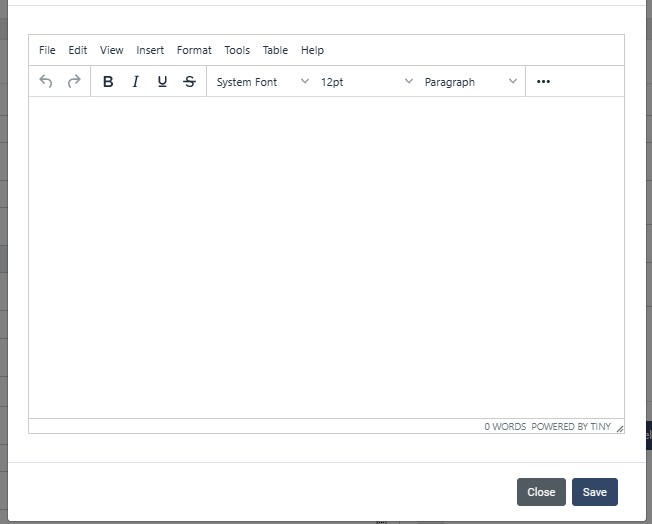
Task: Grab the editor resize handle
Action: [x=619, y=428]
